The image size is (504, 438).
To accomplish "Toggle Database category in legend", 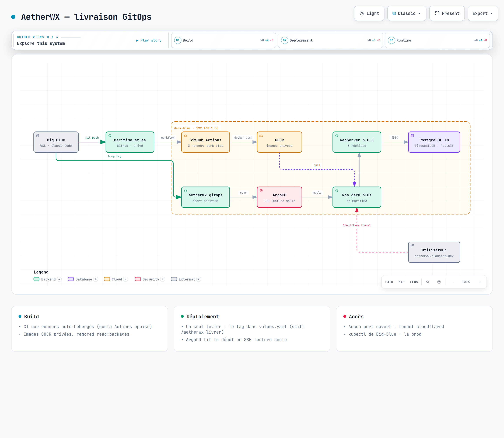I will [83, 279].
